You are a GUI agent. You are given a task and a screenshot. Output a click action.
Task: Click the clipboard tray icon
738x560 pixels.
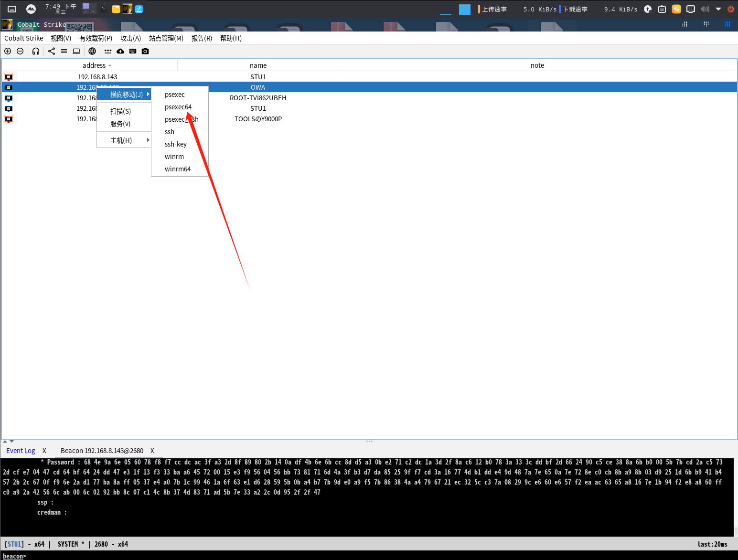[662, 9]
